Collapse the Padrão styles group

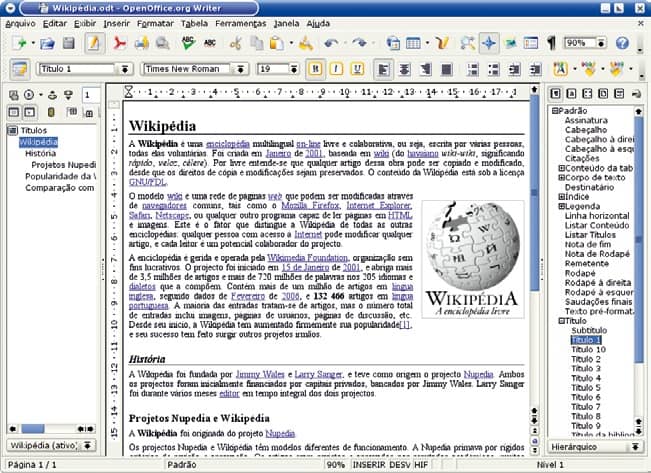coord(554,111)
